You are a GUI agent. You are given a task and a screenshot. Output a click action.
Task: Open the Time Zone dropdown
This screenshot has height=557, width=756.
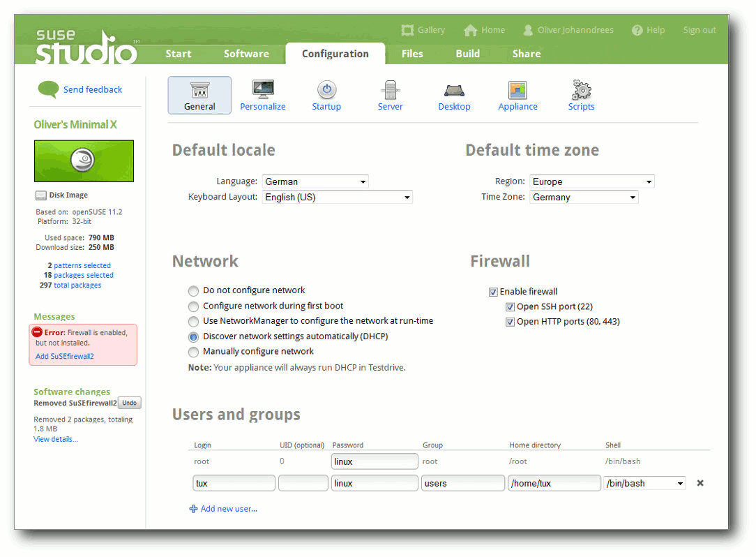tap(584, 197)
